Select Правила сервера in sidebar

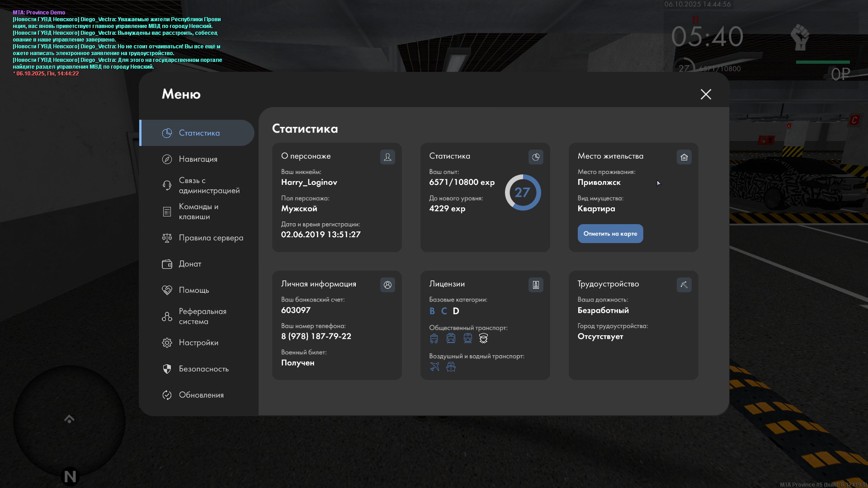210,238
